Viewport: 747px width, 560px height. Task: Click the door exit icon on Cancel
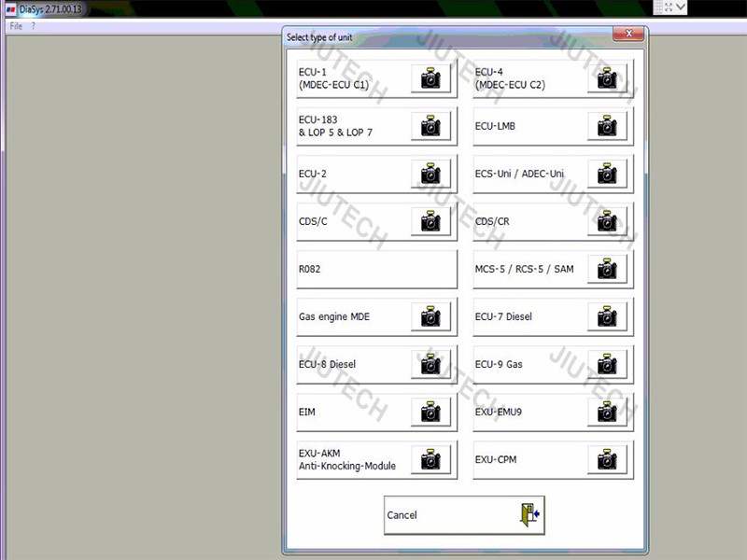click(529, 515)
